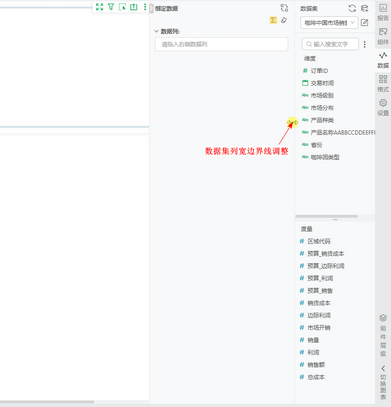Click the 度量 section heading
Image resolution: width=391 pixels, height=407 pixels.
307,229
